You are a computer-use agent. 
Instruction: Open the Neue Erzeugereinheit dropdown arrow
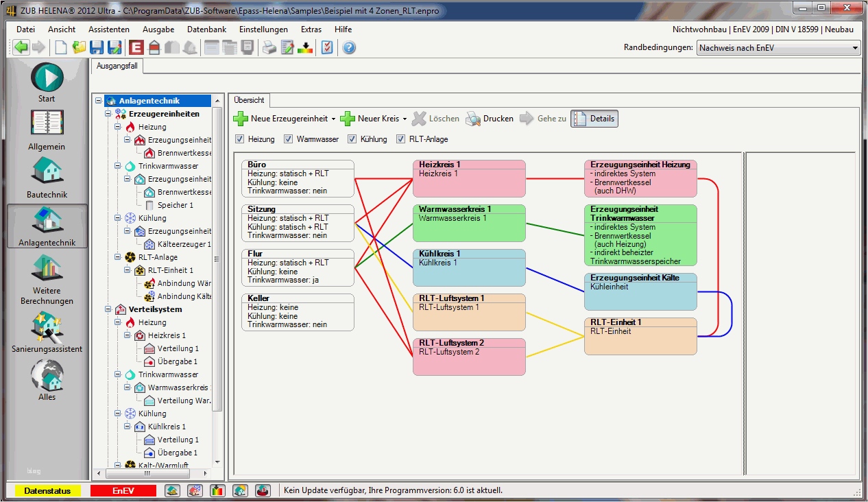click(333, 119)
